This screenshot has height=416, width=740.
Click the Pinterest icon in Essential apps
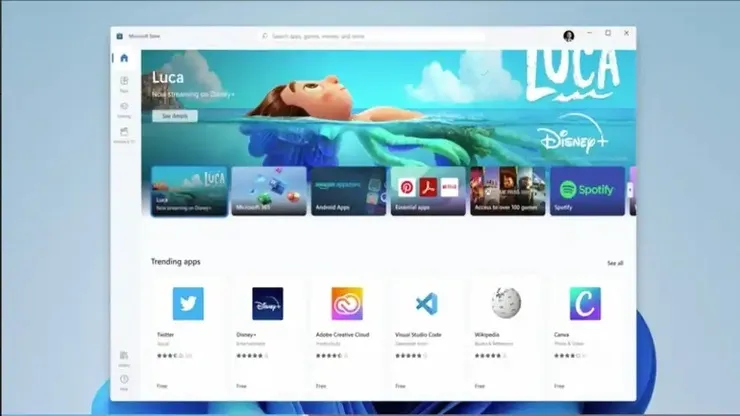click(x=407, y=187)
